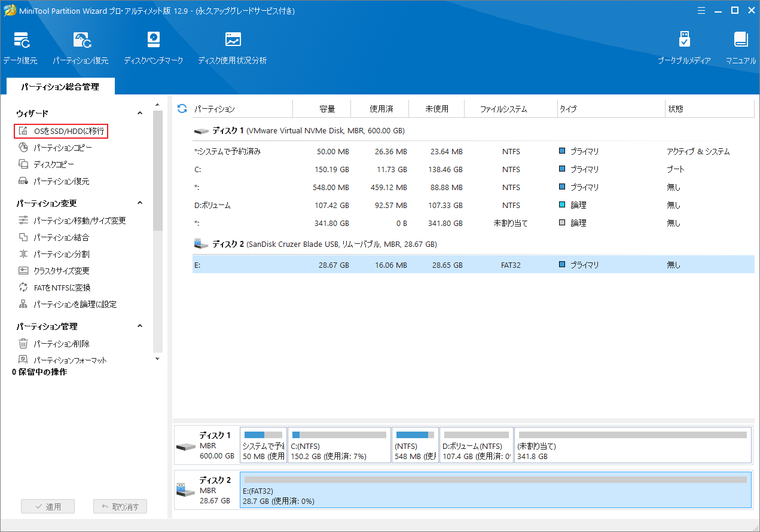This screenshot has height=532, width=760.
Task: Refresh the partition list via the refresh icon
Action: tap(182, 108)
